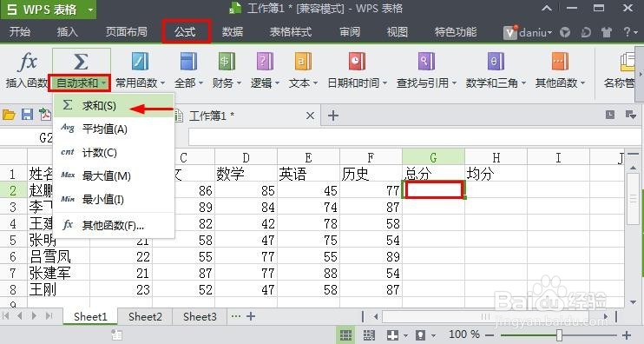This screenshot has height=344, width=644.
Task: Open the 其他函数 icon
Action: click(x=560, y=62)
